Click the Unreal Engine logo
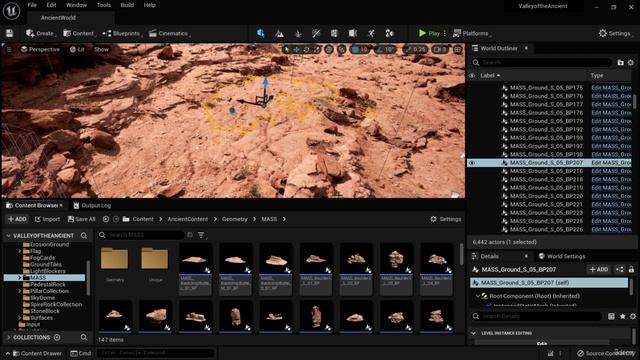640x360 pixels. (11, 11)
